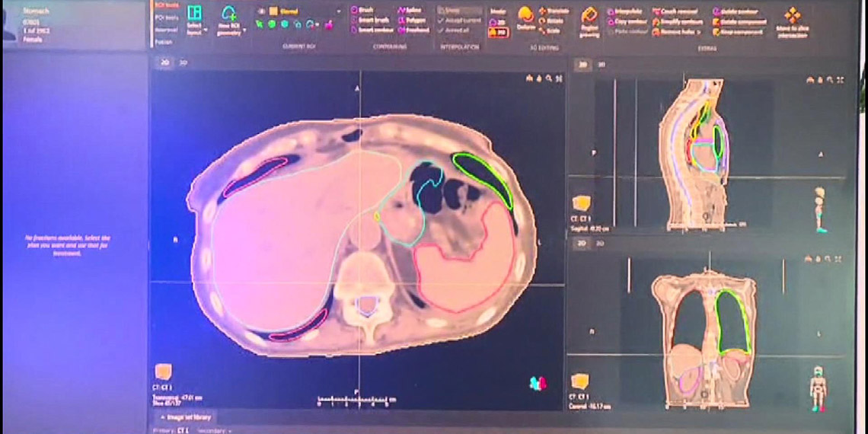Click the Delete contour button

(734, 11)
